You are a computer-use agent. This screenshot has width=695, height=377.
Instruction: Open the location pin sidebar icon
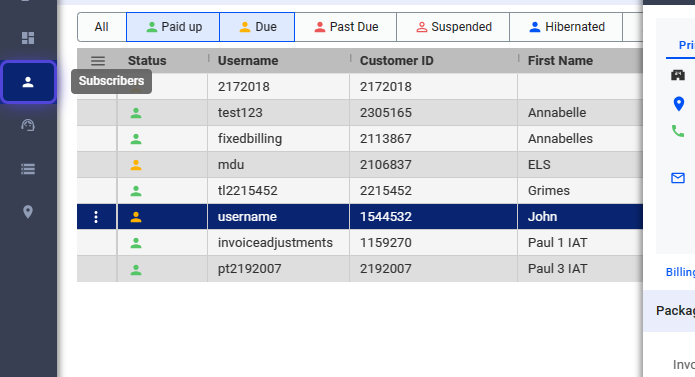[x=28, y=212]
